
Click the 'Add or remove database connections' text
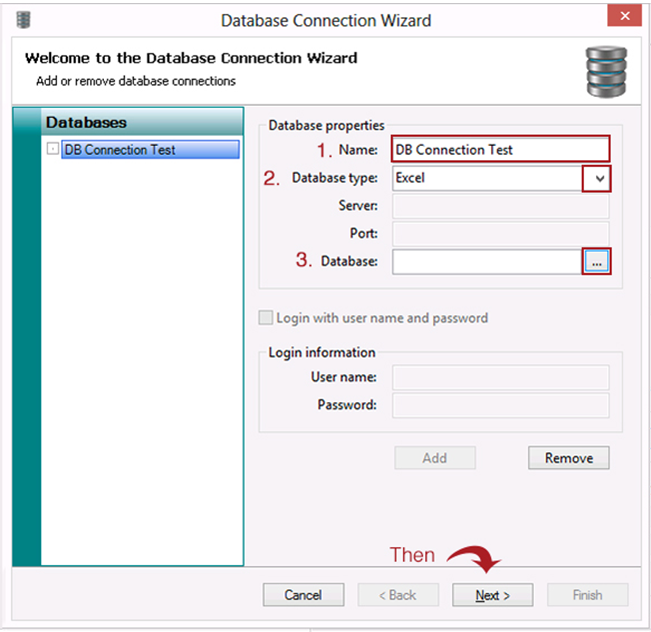[136, 81]
